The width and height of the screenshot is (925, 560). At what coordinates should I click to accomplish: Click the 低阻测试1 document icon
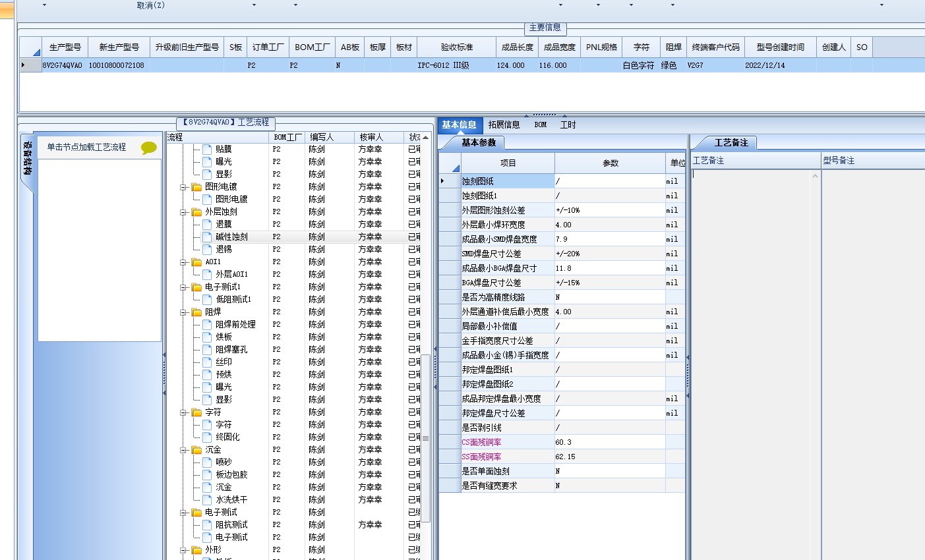(x=207, y=300)
